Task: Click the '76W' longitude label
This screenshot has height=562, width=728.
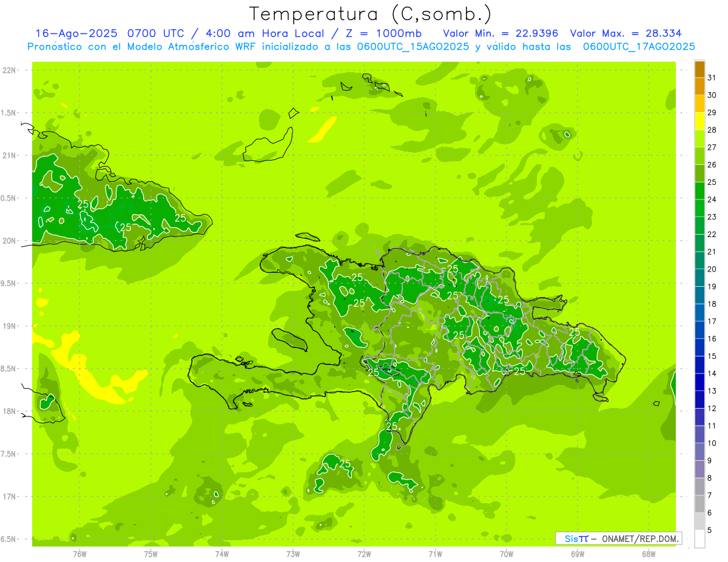Action: click(79, 554)
